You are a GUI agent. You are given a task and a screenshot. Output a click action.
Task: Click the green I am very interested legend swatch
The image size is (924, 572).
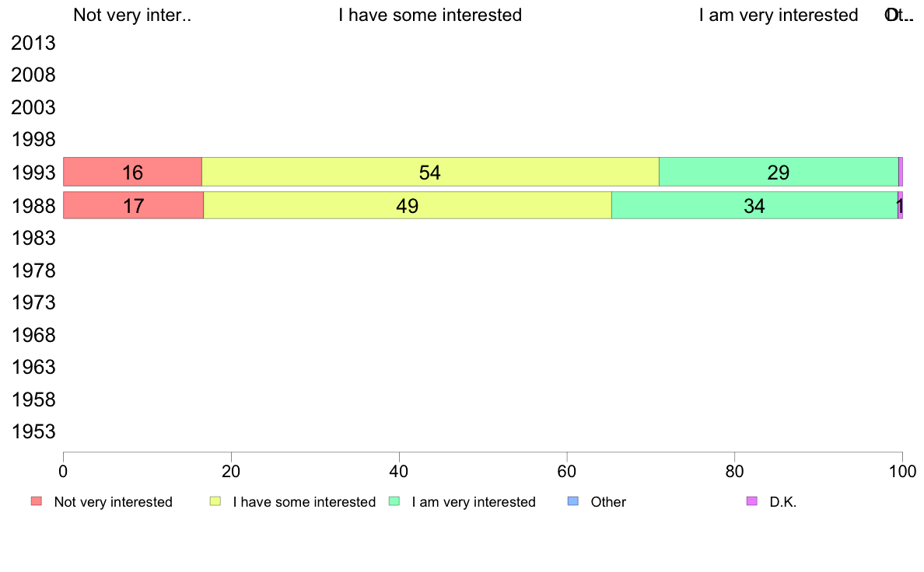[394, 501]
